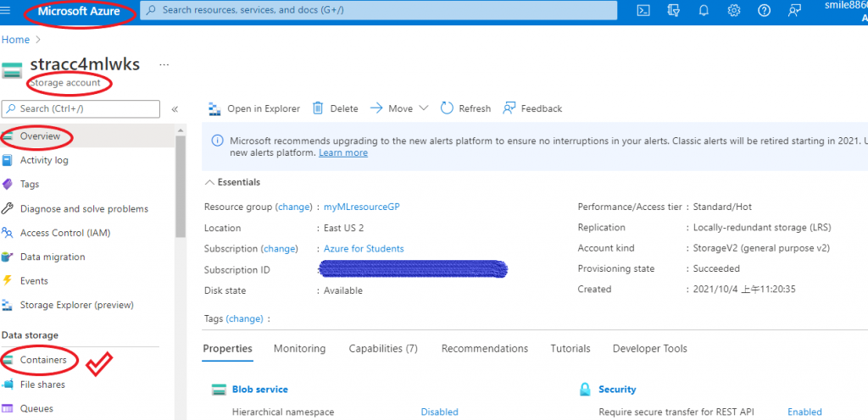Click the Security heading link
This screenshot has height=420, width=868.
[x=617, y=390]
